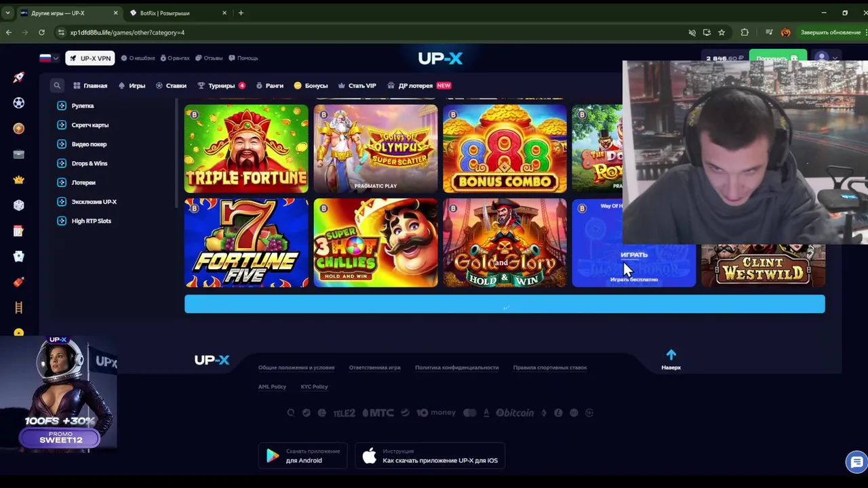Screen dimensions: 868x488
Task: Select Стать VIP in the navigation
Action: [x=357, y=85]
